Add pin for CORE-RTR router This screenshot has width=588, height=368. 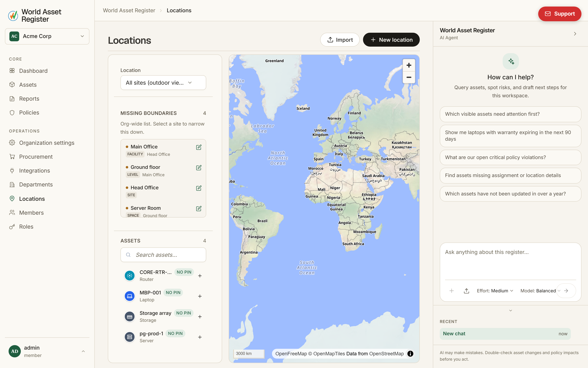[200, 276]
